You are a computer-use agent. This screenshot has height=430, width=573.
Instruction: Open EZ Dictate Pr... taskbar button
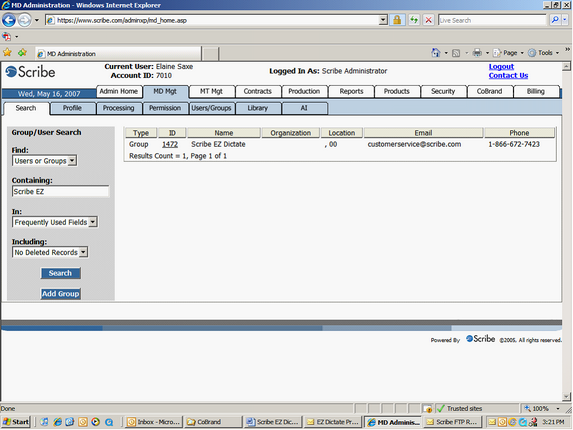tap(333, 422)
